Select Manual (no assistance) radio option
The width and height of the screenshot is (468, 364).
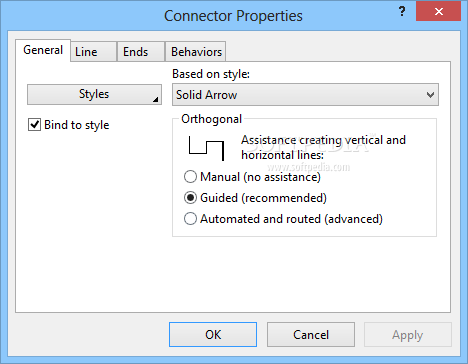click(190, 177)
